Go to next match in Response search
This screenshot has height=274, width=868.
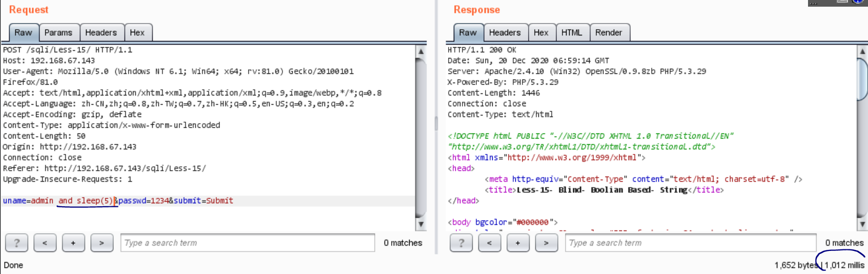point(546,243)
